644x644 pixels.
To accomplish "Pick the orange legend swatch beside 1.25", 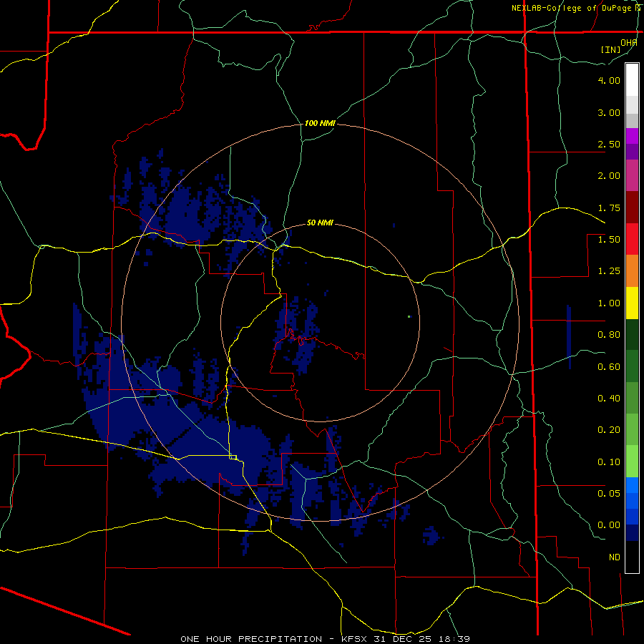I will tap(632, 271).
